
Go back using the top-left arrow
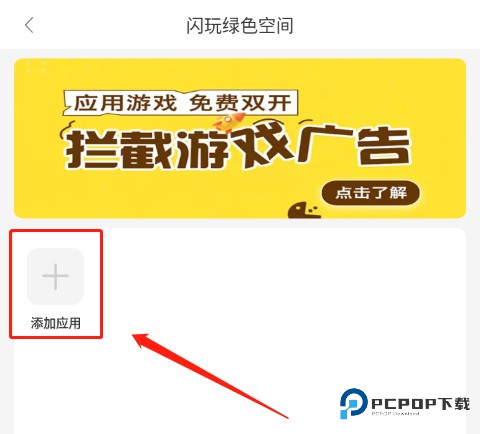[29, 25]
